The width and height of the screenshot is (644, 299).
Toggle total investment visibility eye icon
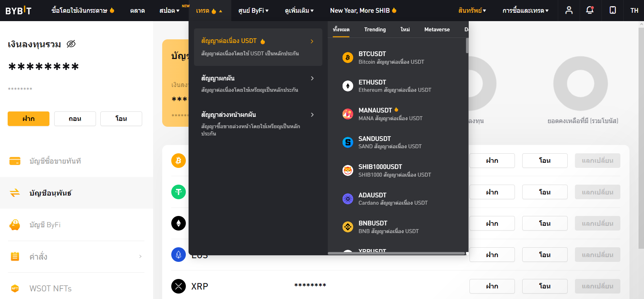click(x=71, y=44)
